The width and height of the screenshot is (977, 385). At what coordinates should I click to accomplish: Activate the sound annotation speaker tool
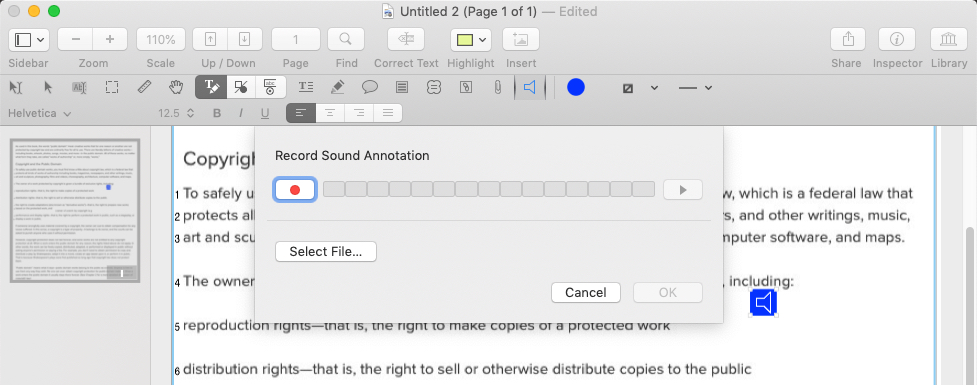530,88
